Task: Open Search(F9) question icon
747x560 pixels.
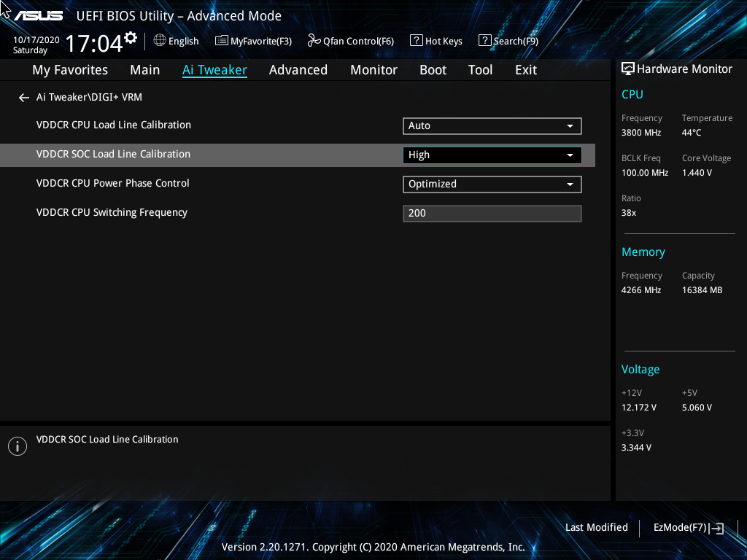Action: tap(484, 41)
